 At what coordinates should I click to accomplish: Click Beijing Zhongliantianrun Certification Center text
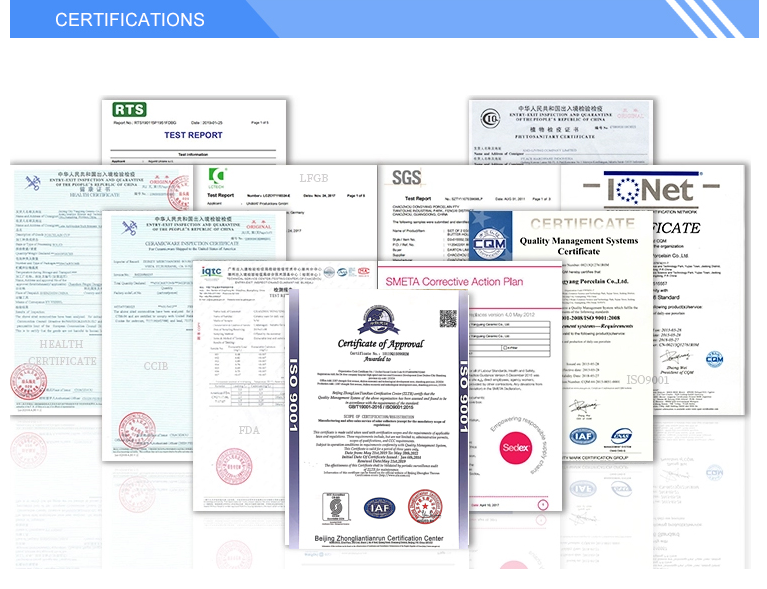point(379,538)
